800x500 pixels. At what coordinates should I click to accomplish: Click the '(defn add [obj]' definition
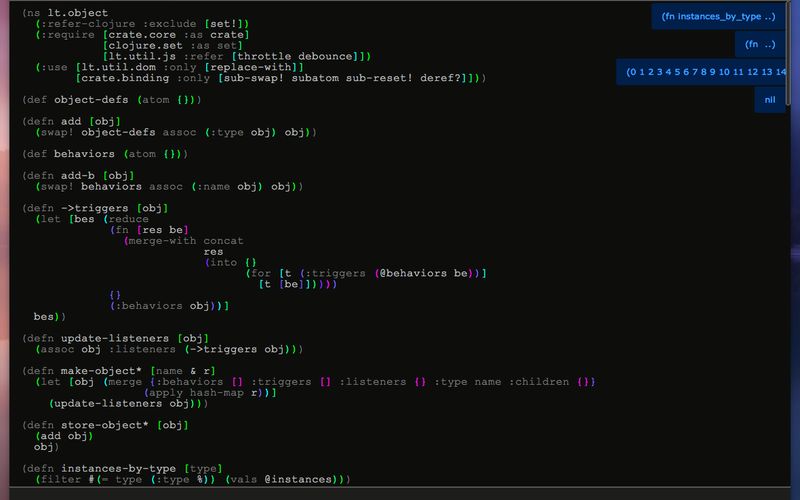71,121
